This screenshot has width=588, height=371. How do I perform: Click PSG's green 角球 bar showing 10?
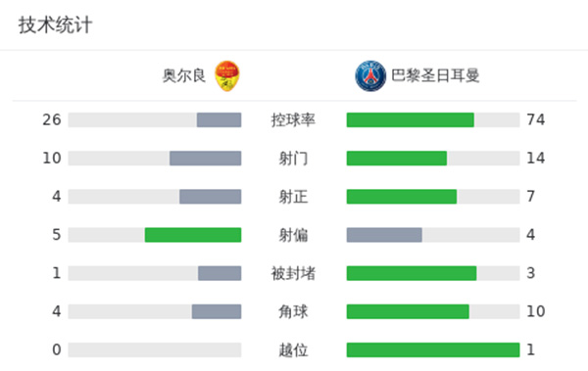[408, 311]
